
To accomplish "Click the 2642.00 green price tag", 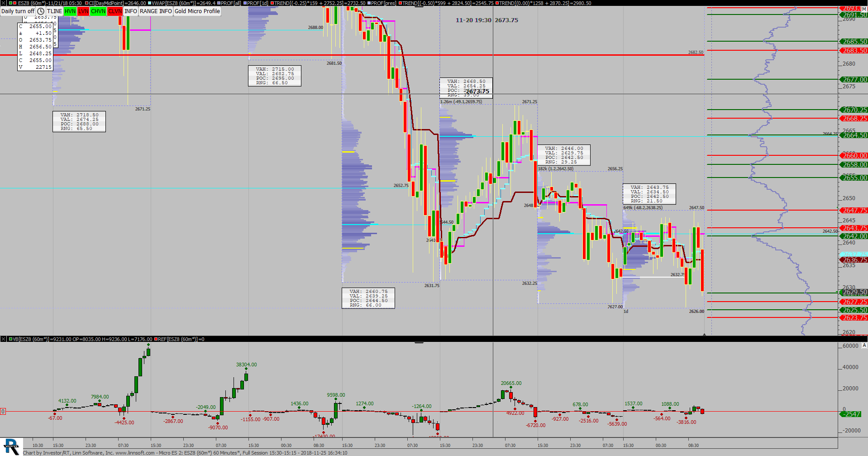I will point(854,236).
